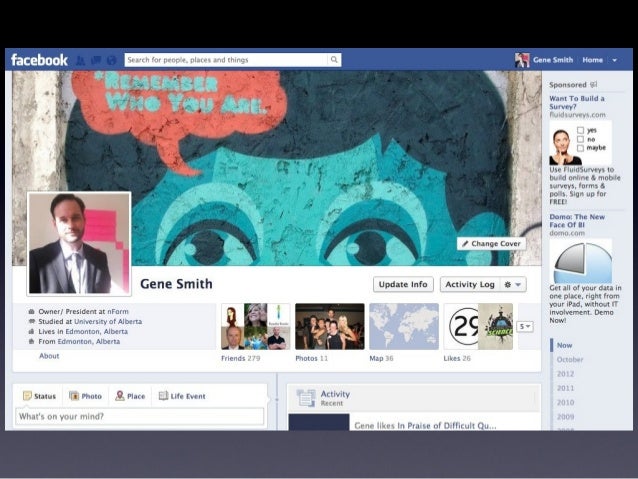Open Gene Smith profile link in top bar
This screenshot has height=479, width=638.
[553, 60]
